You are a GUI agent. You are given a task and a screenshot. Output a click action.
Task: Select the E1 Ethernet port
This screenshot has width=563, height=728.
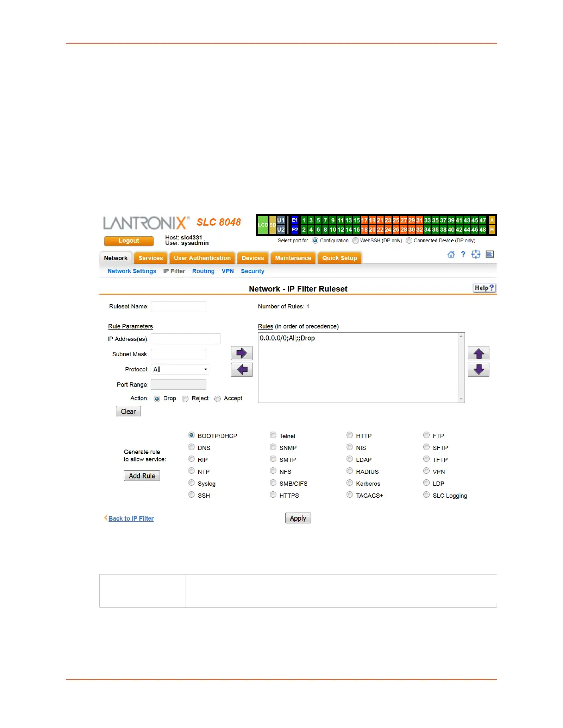pyautogui.click(x=295, y=220)
